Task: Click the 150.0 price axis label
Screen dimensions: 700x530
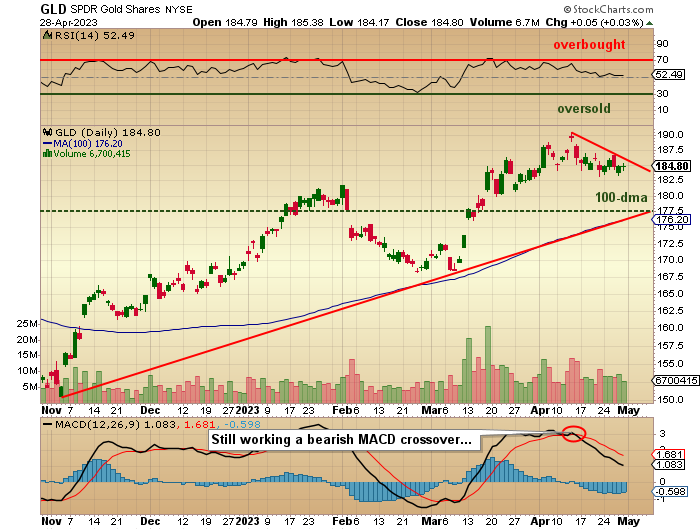Action: (x=670, y=399)
